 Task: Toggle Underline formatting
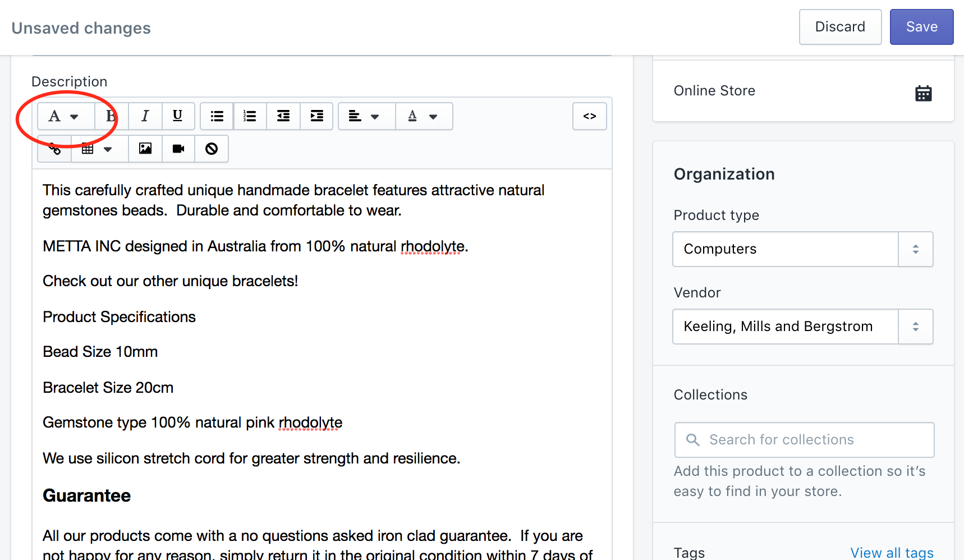coord(178,116)
